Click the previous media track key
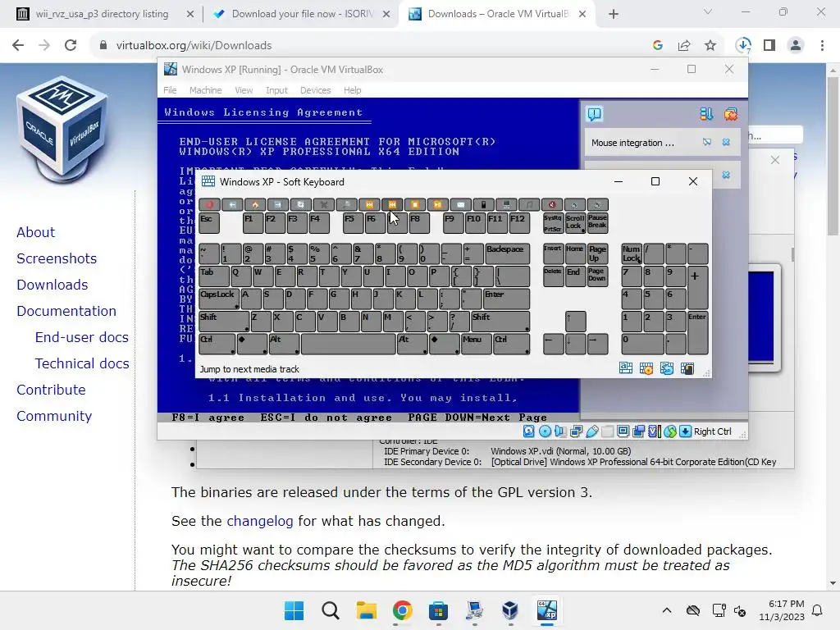 (x=369, y=204)
